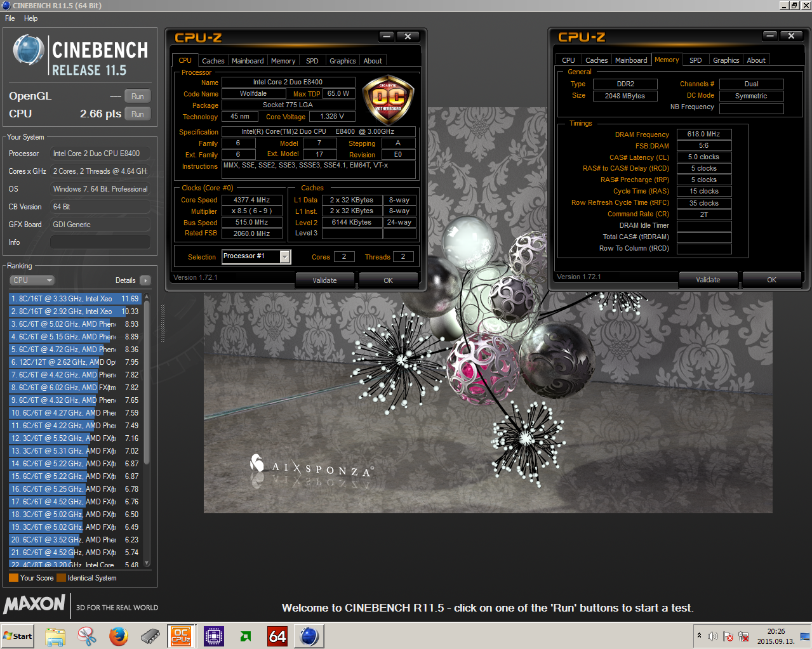Image resolution: width=812 pixels, height=649 pixels.
Task: Select ranking entry 6C/6T @ 6.02 GHz
Action: (x=75, y=388)
